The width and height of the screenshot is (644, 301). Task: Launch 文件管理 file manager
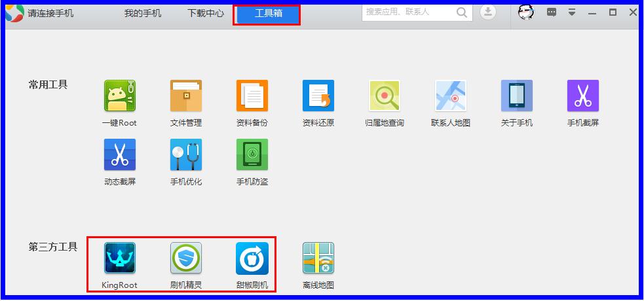click(x=186, y=96)
